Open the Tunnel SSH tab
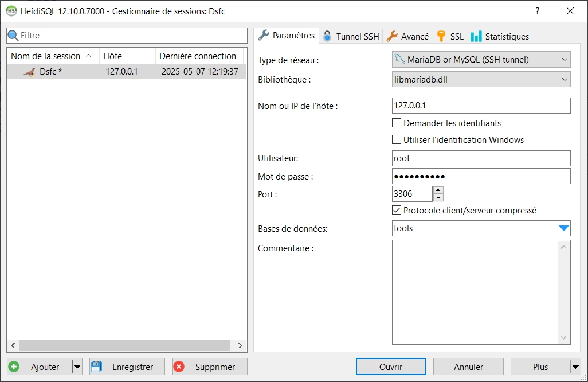588x382 pixels. 350,36
